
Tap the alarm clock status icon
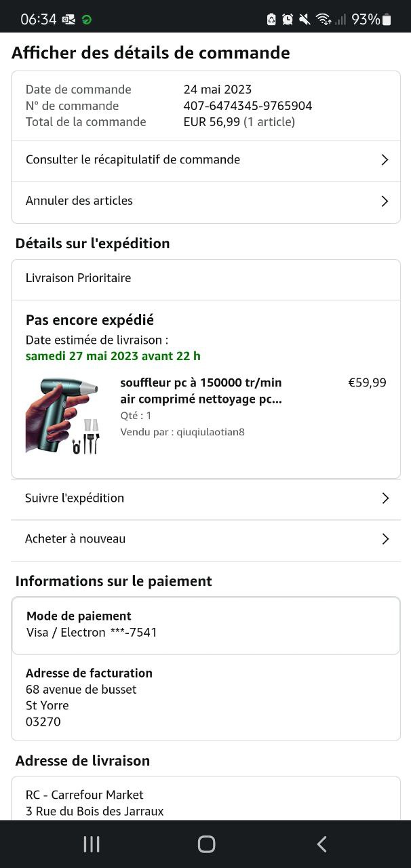(x=288, y=19)
